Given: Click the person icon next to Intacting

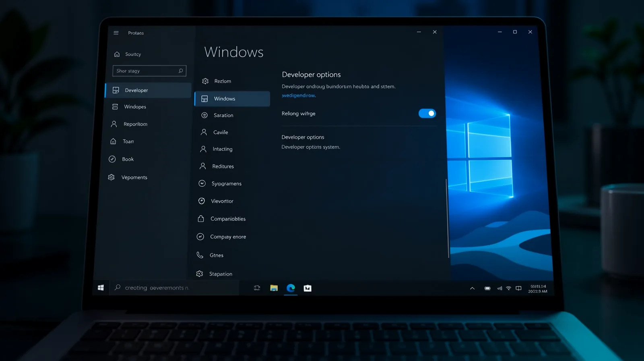Looking at the screenshot, I should point(203,149).
